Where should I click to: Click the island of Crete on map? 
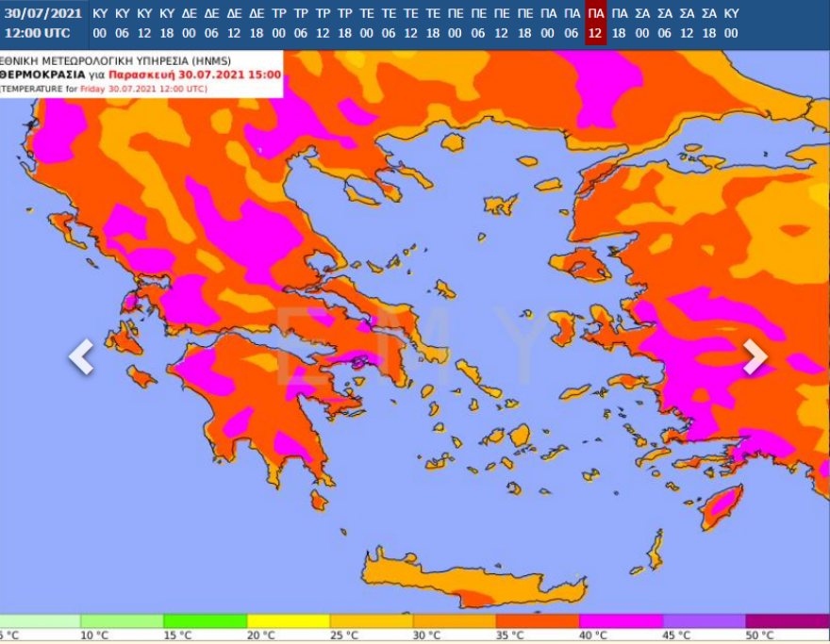(x=472, y=577)
